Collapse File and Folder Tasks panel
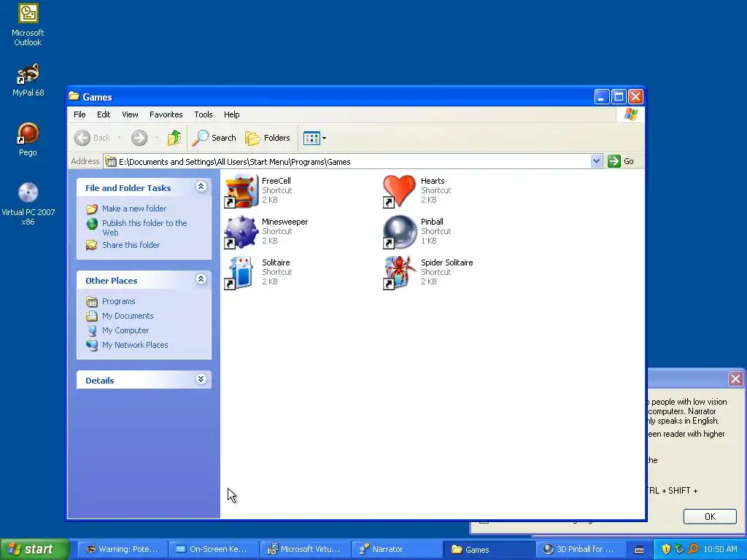The image size is (747, 560). (x=201, y=187)
